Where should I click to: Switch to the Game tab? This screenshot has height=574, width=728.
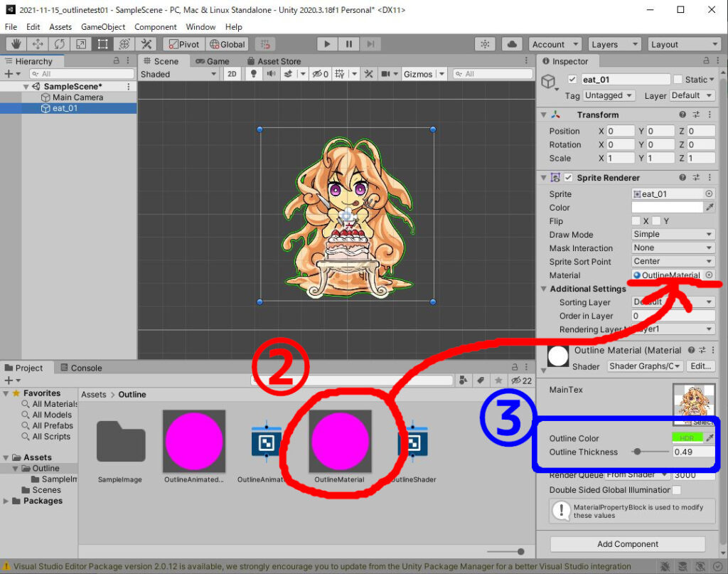click(212, 61)
